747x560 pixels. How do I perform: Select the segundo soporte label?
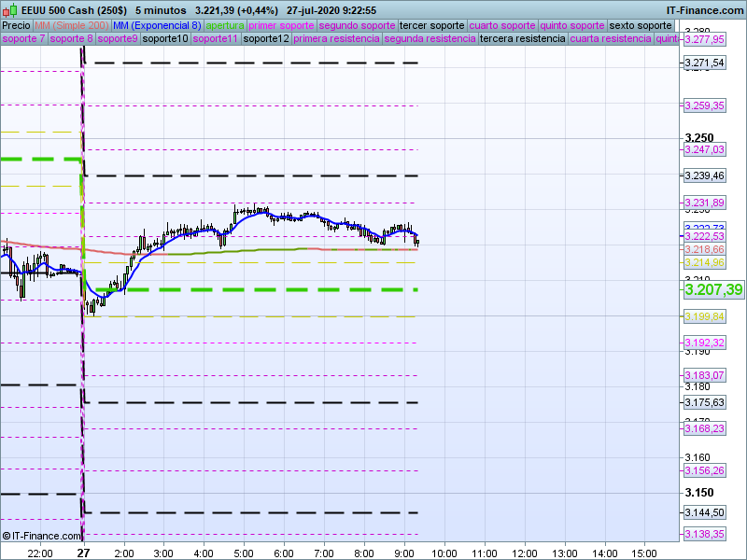[357, 26]
